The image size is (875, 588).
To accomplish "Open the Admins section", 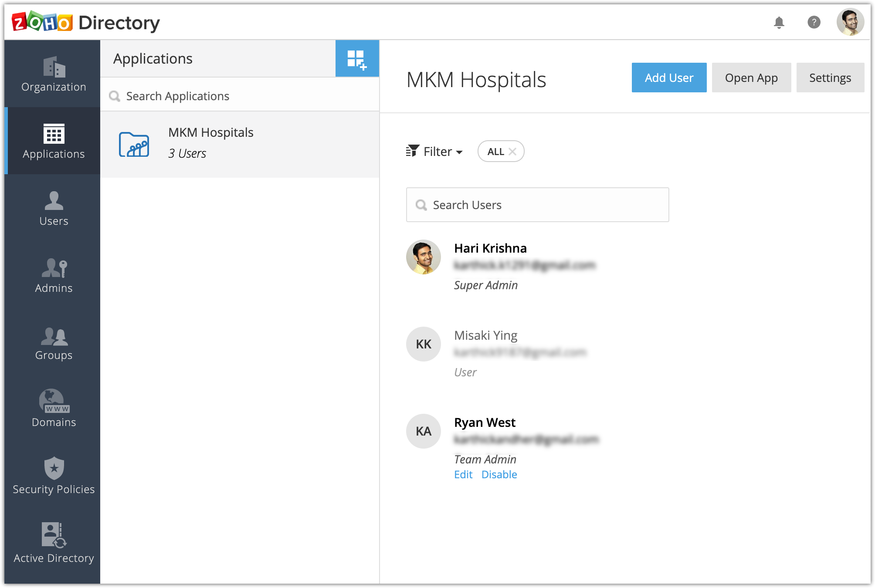I will tap(54, 276).
